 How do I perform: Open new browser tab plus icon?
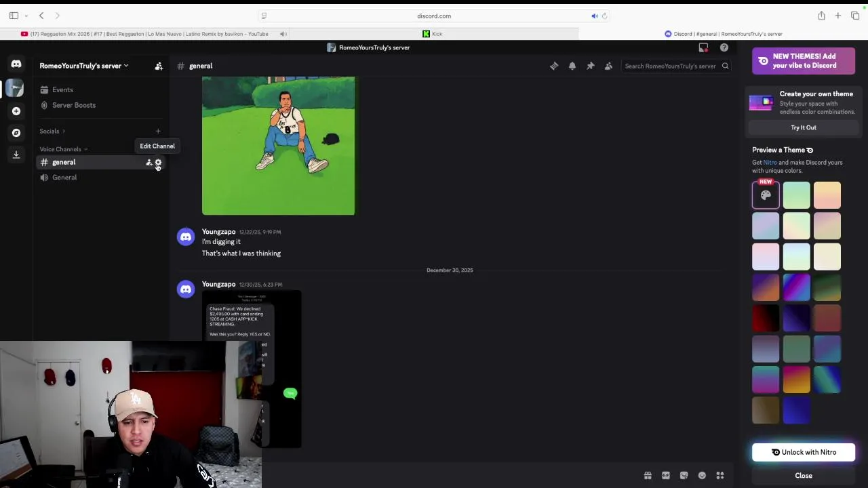tap(838, 16)
